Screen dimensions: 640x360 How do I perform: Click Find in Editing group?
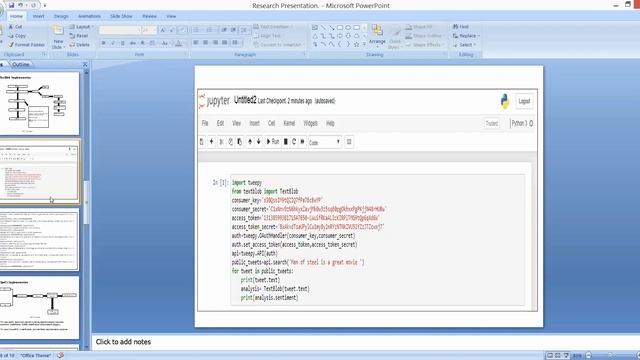pos(461,27)
